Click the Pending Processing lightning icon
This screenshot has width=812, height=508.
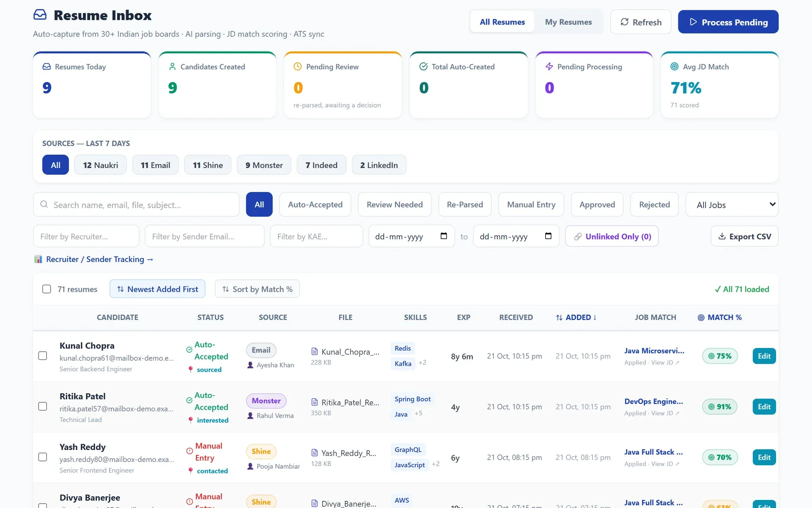(549, 66)
